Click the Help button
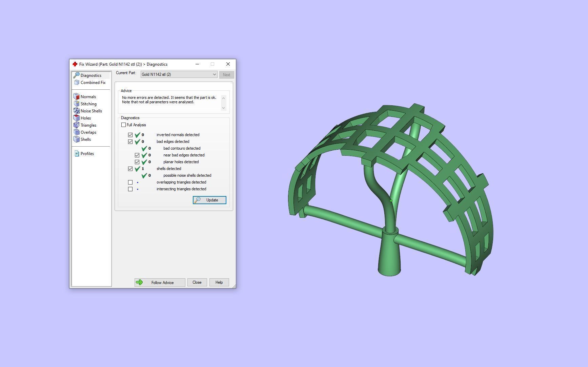Screen dimensions: 588x367 click(219, 282)
